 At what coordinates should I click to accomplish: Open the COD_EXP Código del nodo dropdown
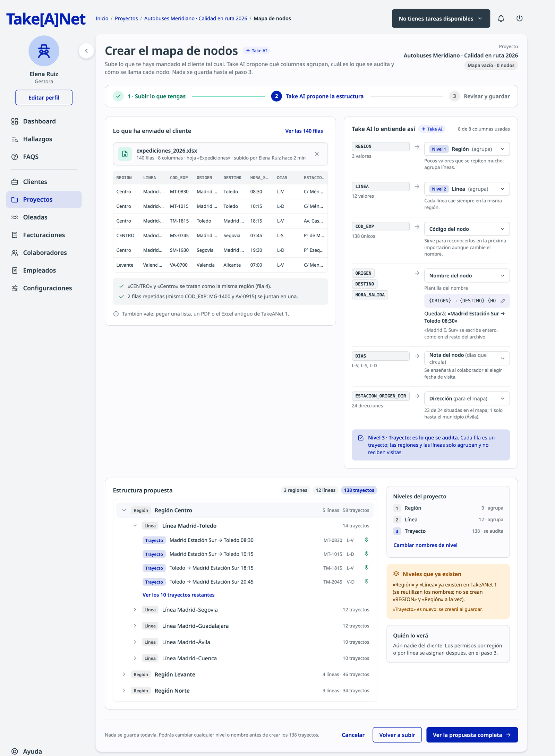tap(467, 229)
